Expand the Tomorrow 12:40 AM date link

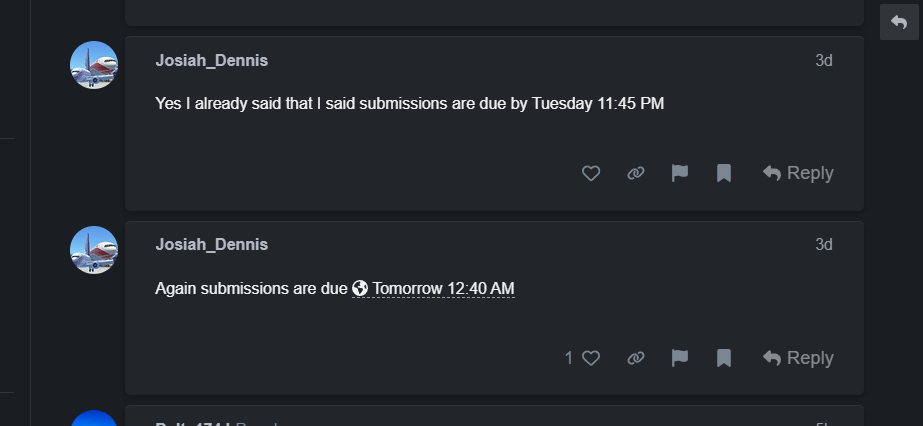click(434, 289)
